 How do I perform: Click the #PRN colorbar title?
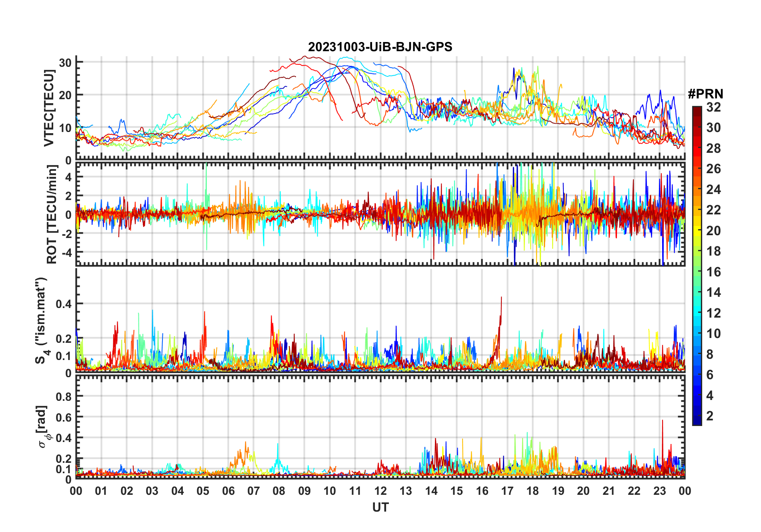[x=705, y=94]
